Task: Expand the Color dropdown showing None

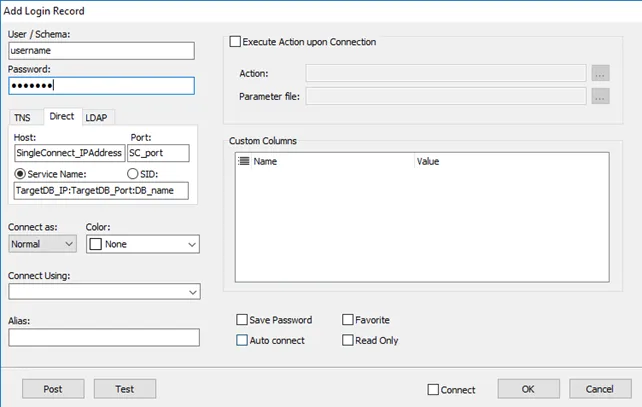Action: 143,244
